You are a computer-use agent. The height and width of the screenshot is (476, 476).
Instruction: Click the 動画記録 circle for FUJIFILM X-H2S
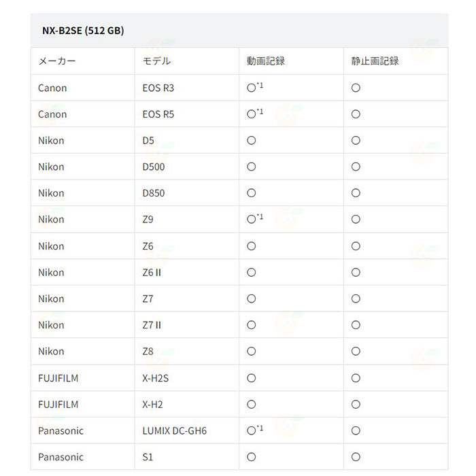pyautogui.click(x=251, y=378)
